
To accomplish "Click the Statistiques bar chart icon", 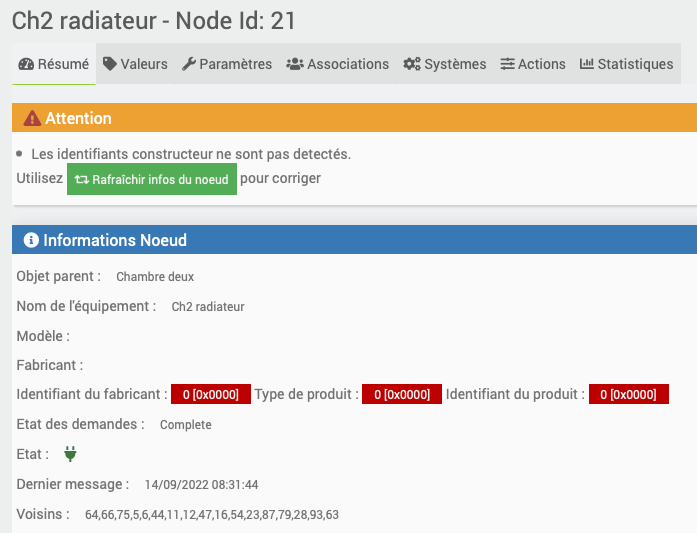I will [x=587, y=64].
